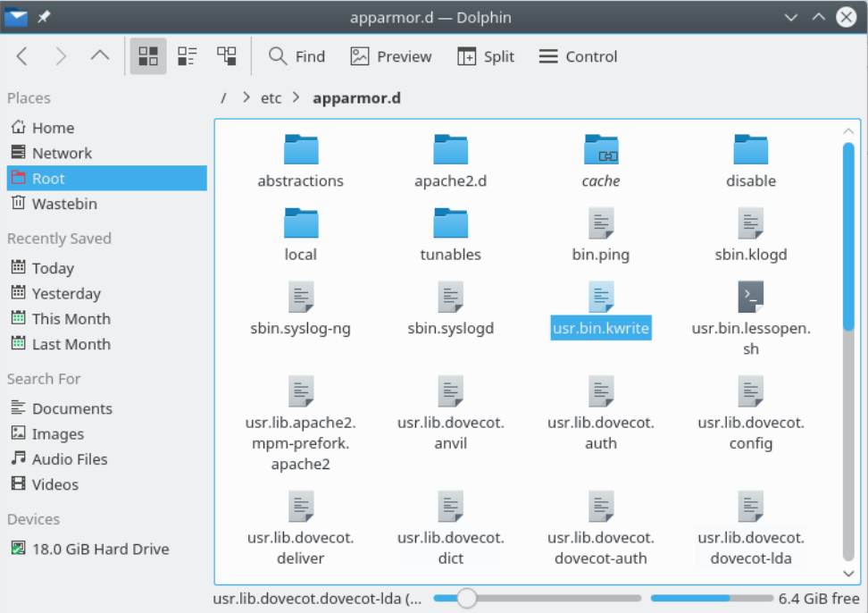Select the sbin.syslog-ng file icon
868x613 pixels.
point(301,297)
